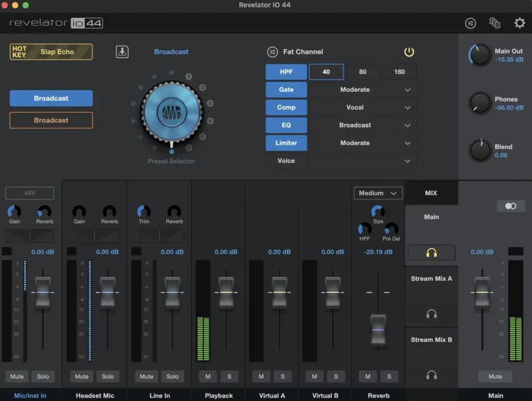Mute the Playback channel
The height and width of the screenshot is (401, 532).
click(208, 377)
